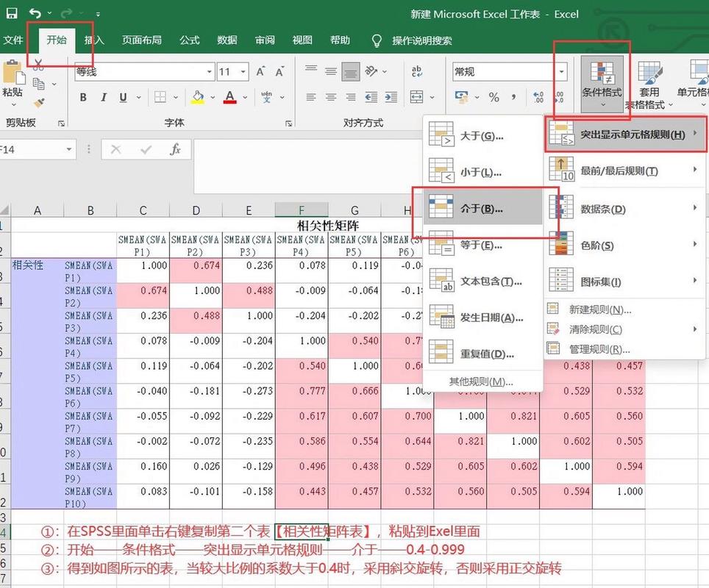Screen dimensions: 709x588
Task: Expand the underline style arrow
Action: (138, 98)
